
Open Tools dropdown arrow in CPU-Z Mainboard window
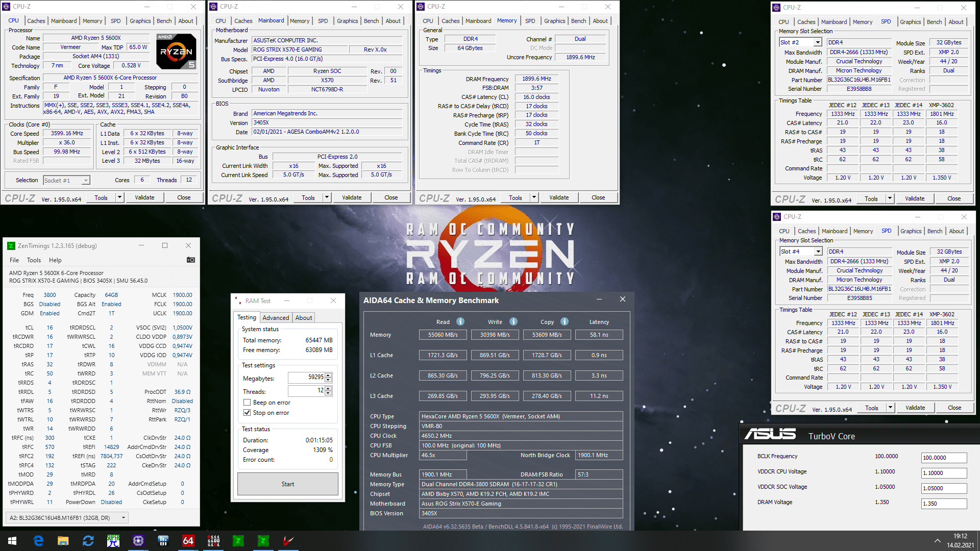click(x=327, y=197)
